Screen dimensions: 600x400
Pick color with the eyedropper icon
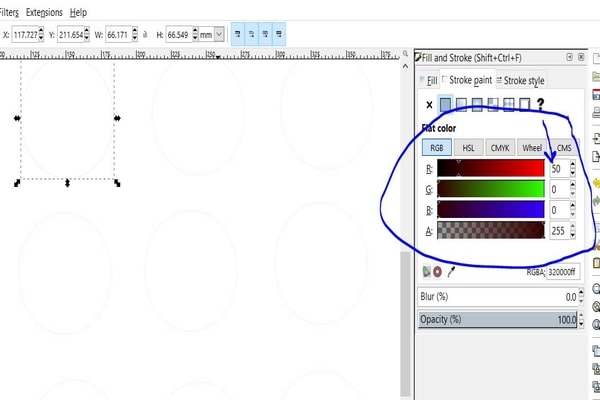coord(452,272)
